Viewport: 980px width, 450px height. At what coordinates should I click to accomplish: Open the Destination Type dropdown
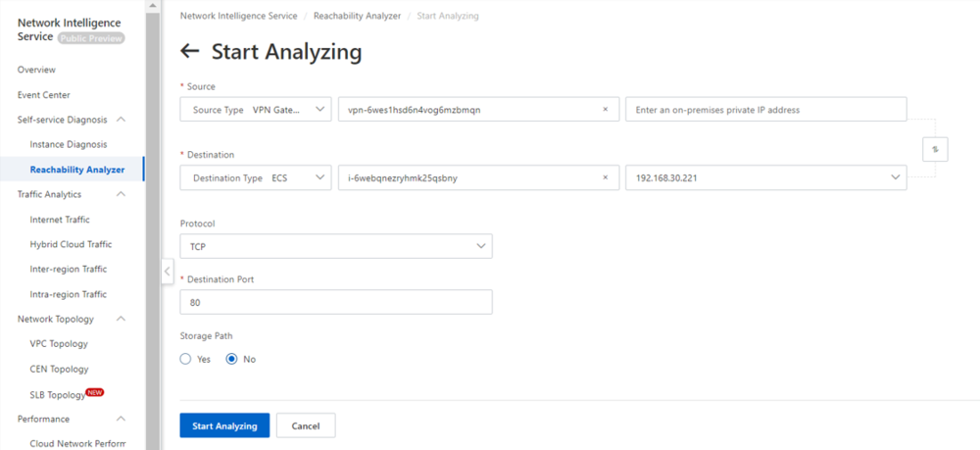point(256,177)
